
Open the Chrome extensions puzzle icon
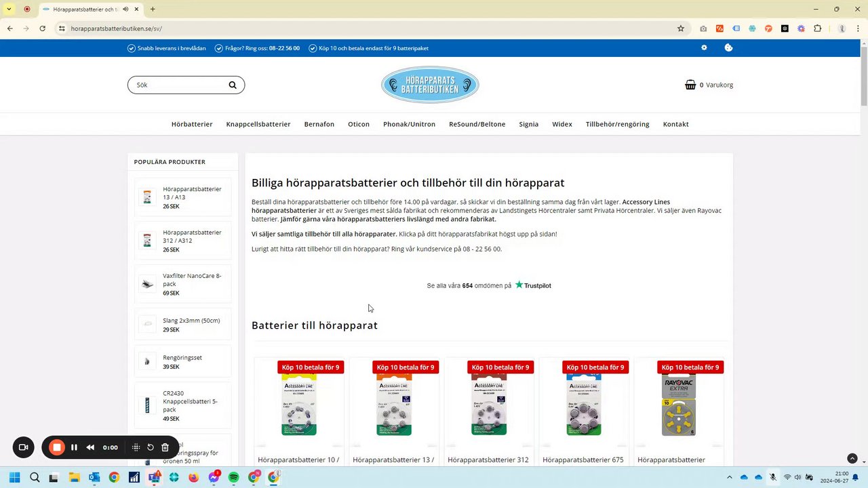pos(817,28)
